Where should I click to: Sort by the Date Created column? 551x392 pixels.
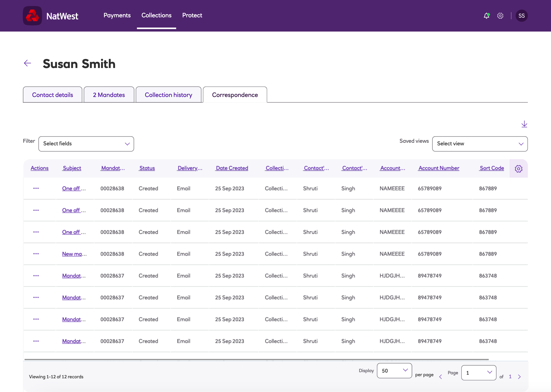pos(232,168)
